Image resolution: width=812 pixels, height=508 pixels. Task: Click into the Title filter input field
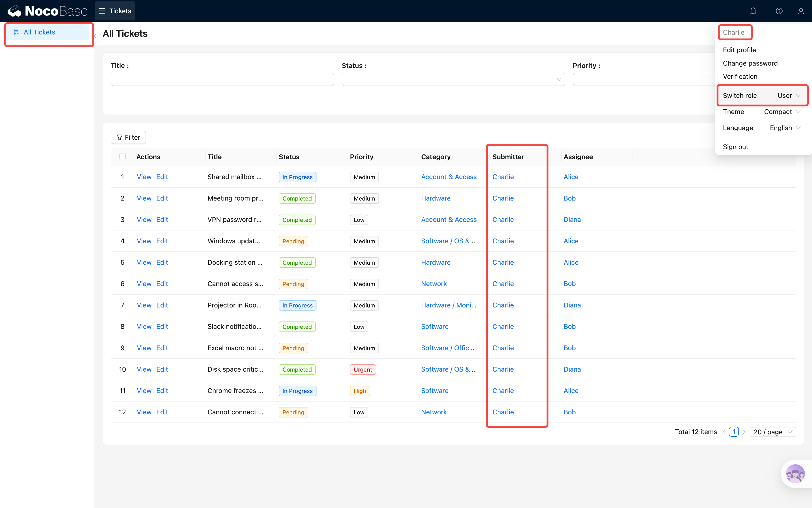click(x=222, y=80)
